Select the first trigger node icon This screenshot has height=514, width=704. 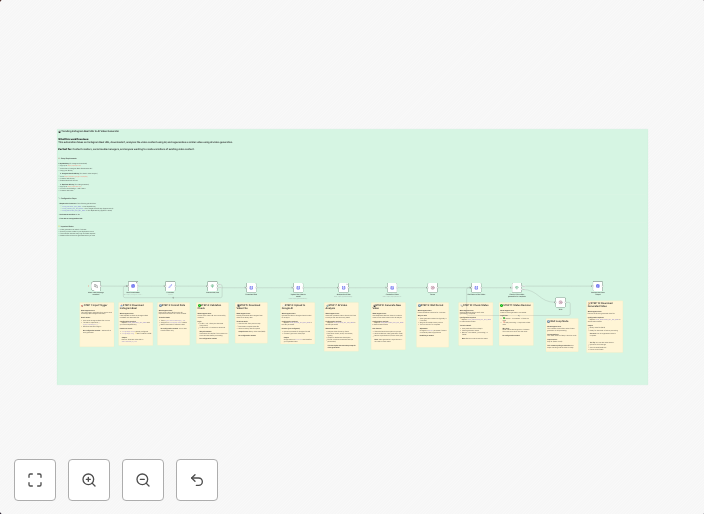point(95,287)
